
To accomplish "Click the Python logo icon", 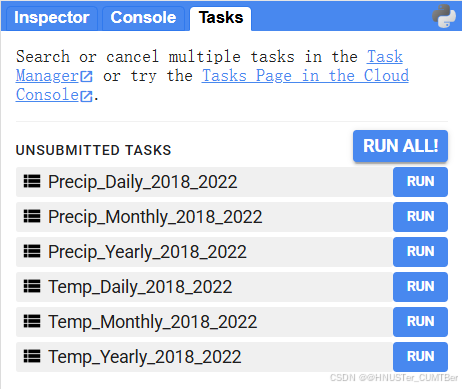I will [444, 16].
